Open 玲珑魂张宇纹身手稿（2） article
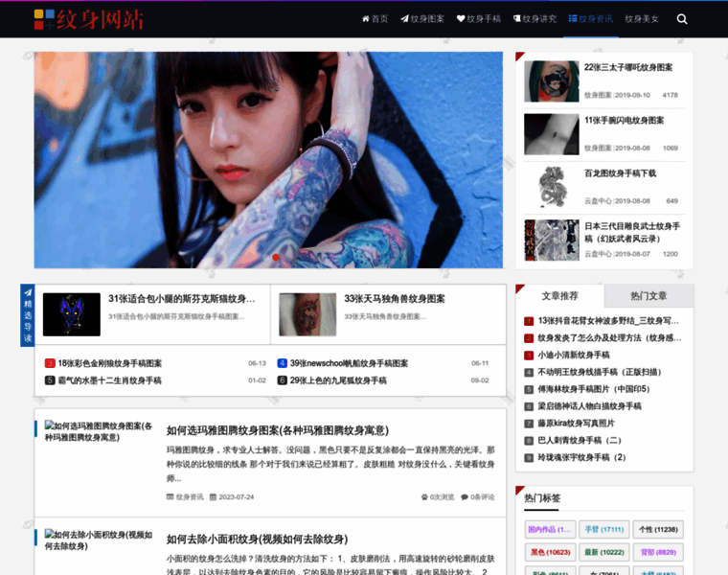728x575 pixels. (x=581, y=457)
